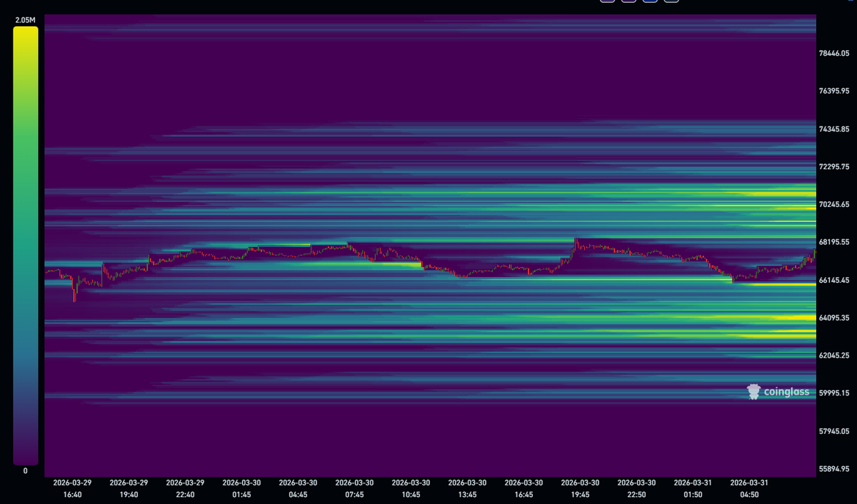Click the 72295.75 price axis label
This screenshot has height=504, width=857.
tap(833, 166)
